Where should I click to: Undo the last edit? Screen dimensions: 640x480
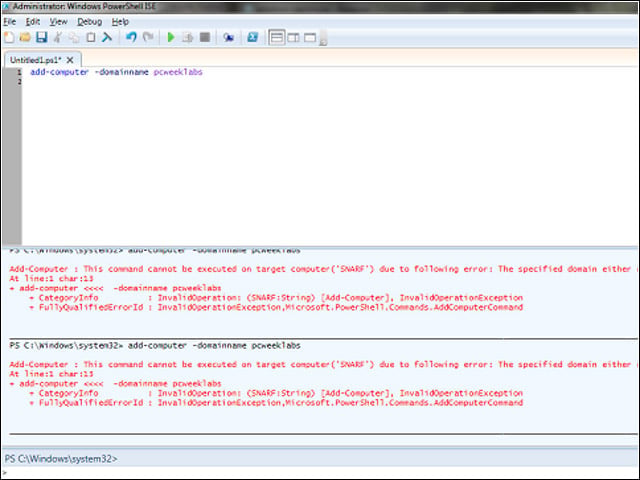point(131,38)
